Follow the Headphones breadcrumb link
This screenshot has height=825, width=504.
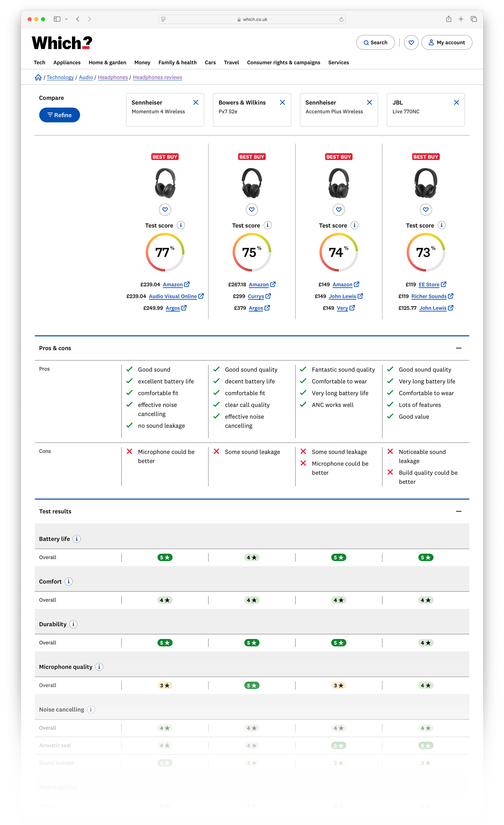pos(113,77)
